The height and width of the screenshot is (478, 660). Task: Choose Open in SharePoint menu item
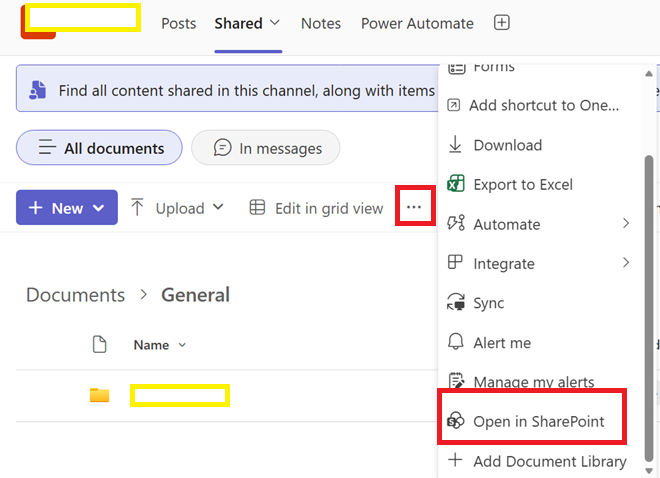(532, 421)
